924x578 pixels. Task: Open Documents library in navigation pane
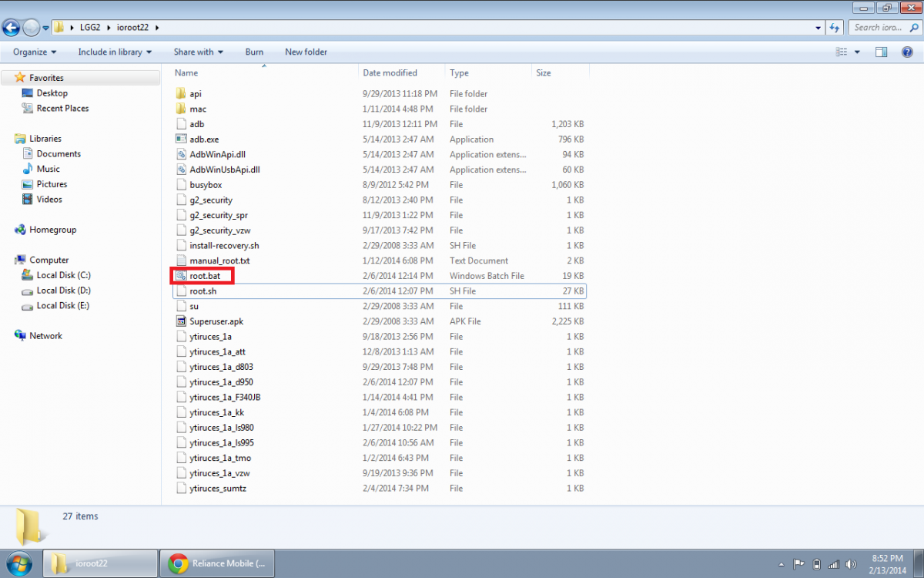(x=59, y=154)
